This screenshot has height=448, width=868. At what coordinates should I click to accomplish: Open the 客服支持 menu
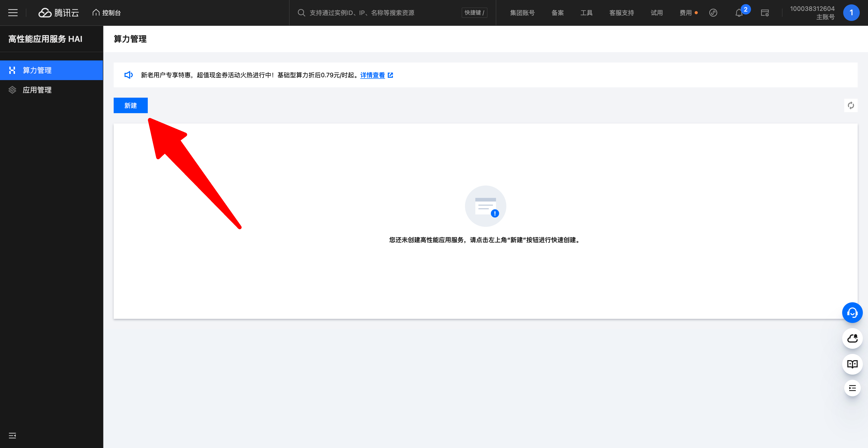621,13
